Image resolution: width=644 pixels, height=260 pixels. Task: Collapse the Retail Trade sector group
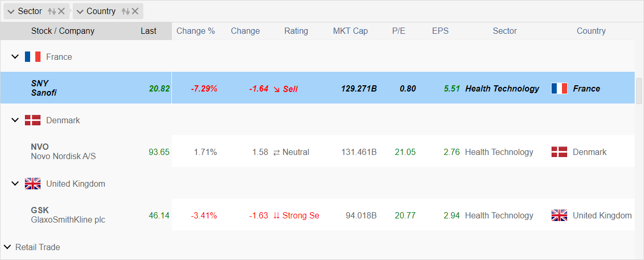[x=7, y=247]
